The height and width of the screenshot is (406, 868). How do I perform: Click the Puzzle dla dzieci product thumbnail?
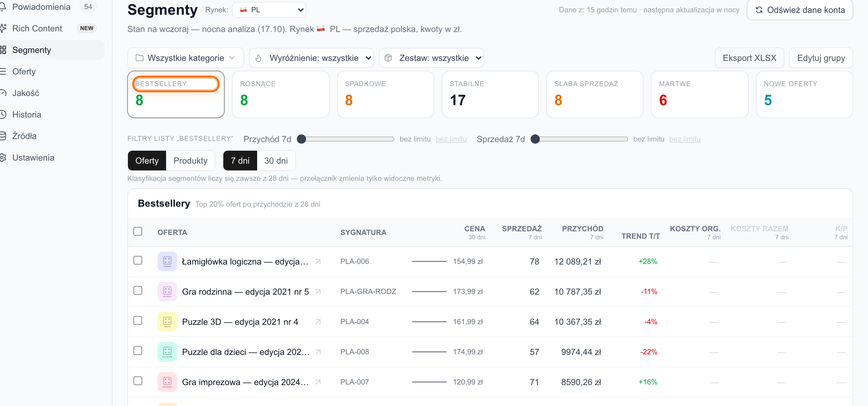pos(167,352)
